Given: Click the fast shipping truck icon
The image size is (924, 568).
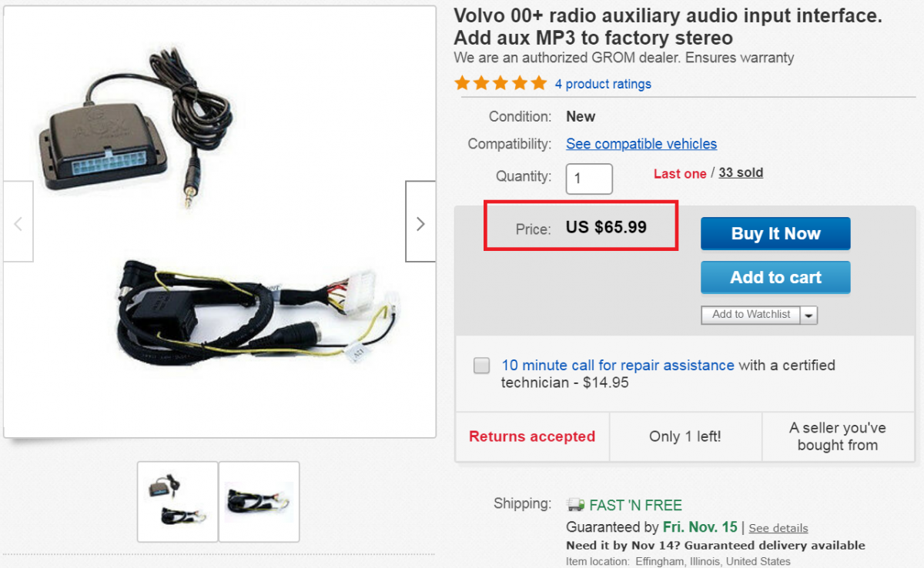Looking at the screenshot, I should pyautogui.click(x=575, y=505).
